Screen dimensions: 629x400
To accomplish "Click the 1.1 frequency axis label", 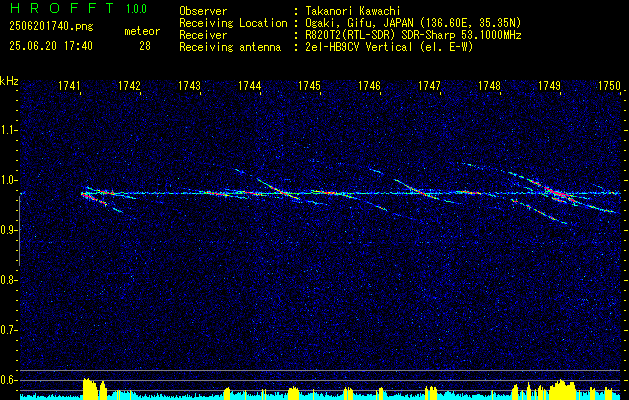I will click(8, 130).
